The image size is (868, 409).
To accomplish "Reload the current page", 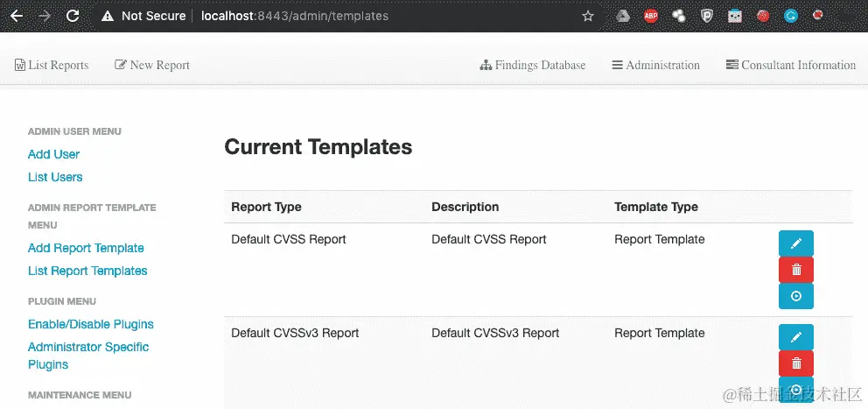I will (x=73, y=16).
